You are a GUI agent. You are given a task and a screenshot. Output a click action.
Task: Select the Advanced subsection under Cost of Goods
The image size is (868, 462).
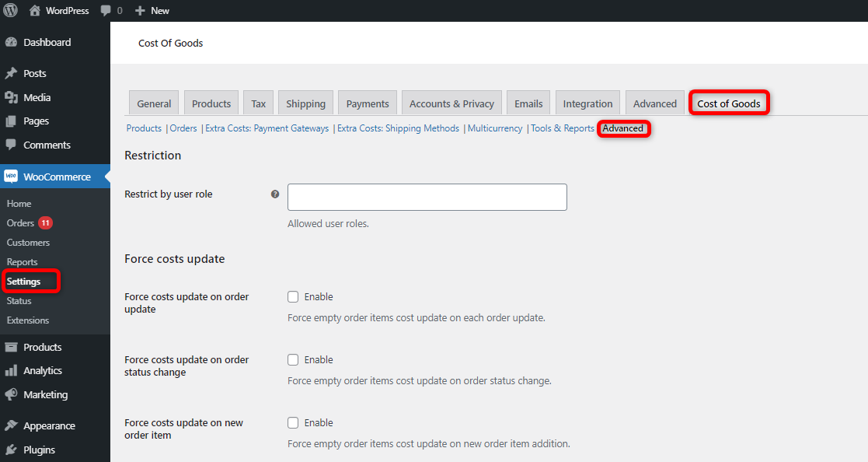pos(622,128)
